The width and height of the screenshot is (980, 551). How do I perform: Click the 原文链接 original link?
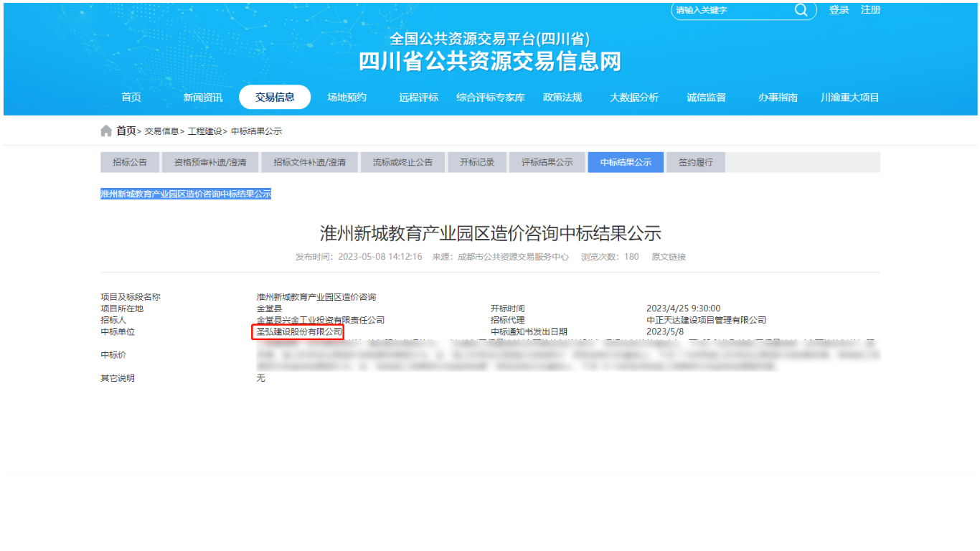pos(669,257)
